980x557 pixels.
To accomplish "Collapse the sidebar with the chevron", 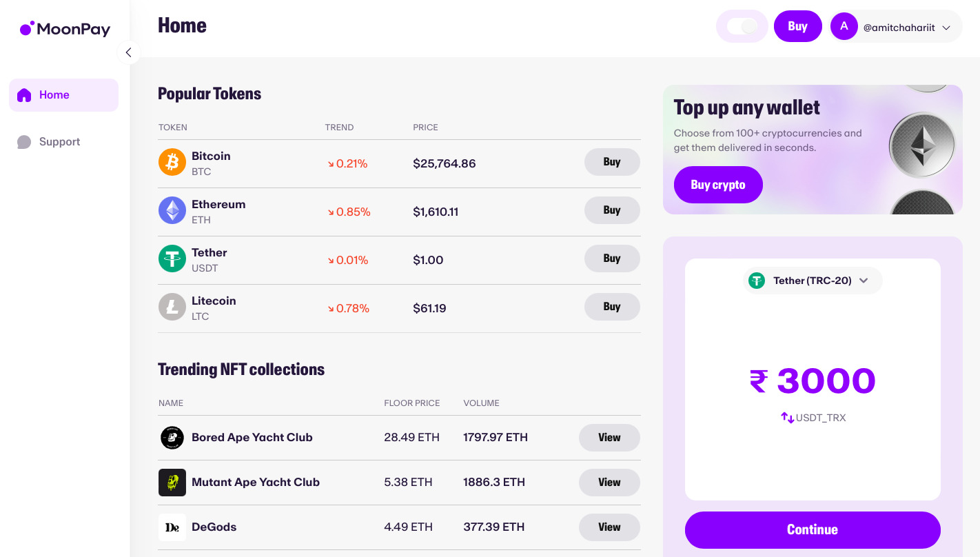I will [x=129, y=52].
